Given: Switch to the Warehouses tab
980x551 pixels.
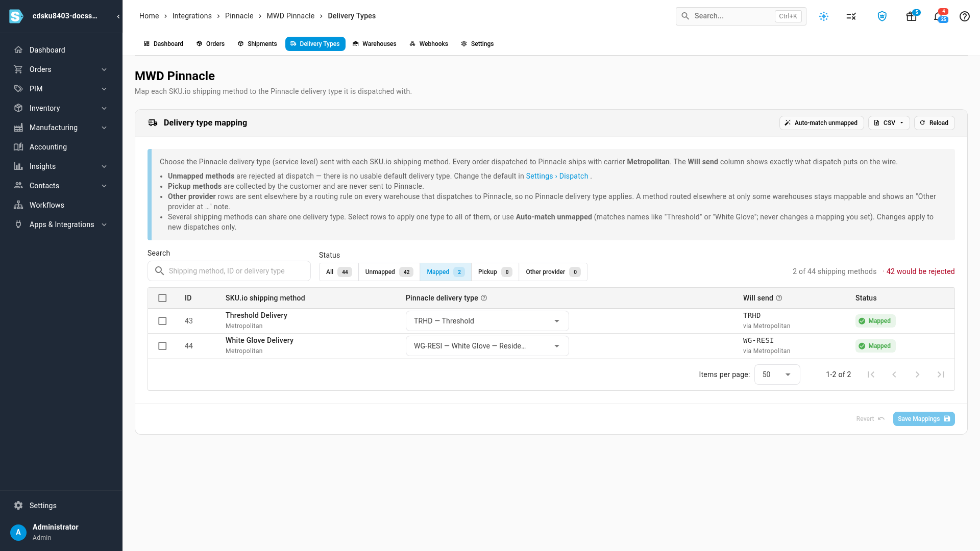Looking at the screenshot, I should point(374,44).
